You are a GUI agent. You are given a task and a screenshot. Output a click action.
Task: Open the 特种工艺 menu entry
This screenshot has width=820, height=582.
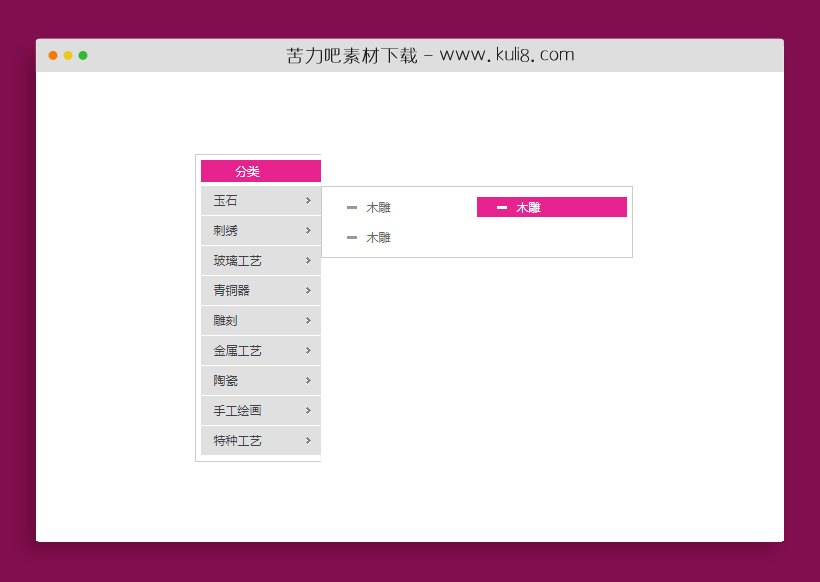point(238,441)
